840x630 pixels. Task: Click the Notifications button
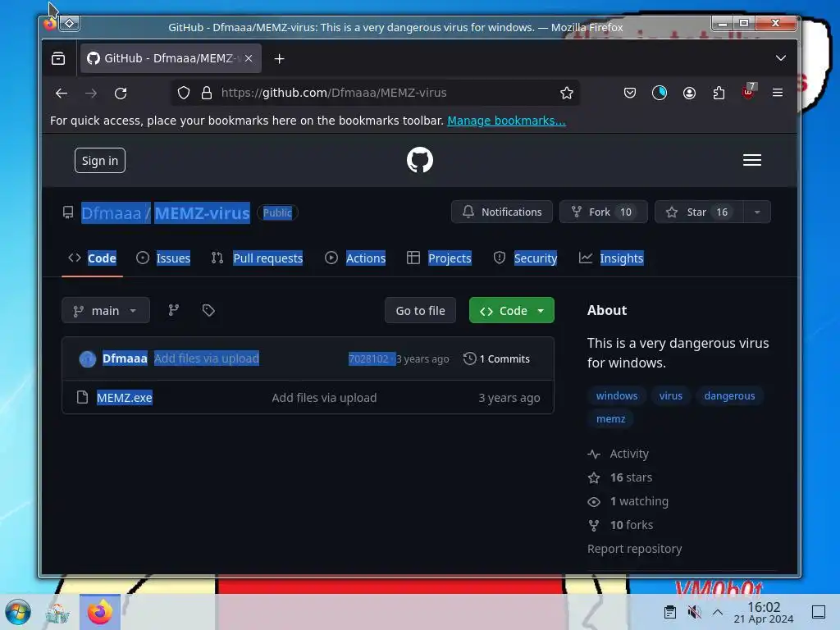pyautogui.click(x=502, y=212)
